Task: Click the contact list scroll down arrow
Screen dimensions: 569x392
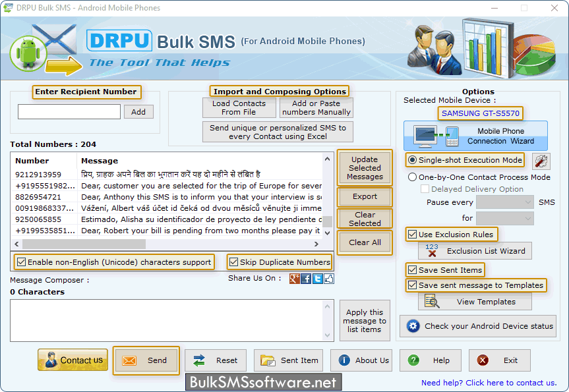Action: [x=327, y=233]
